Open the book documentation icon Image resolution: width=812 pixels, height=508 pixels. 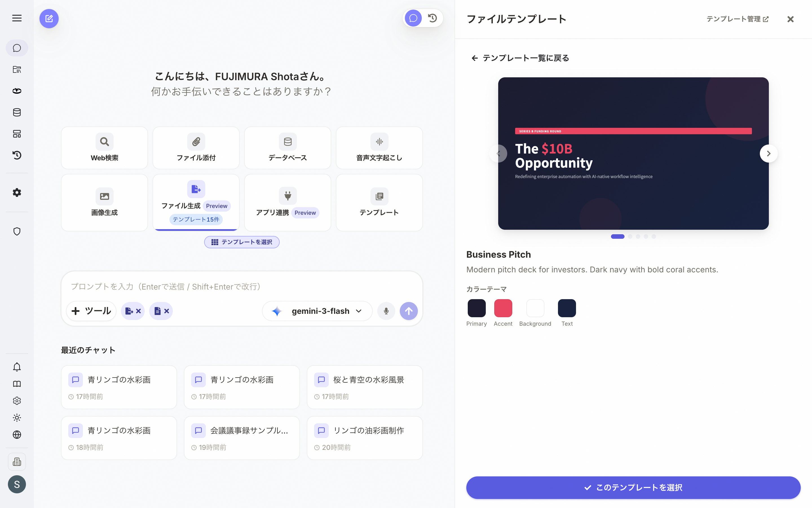[x=17, y=384]
